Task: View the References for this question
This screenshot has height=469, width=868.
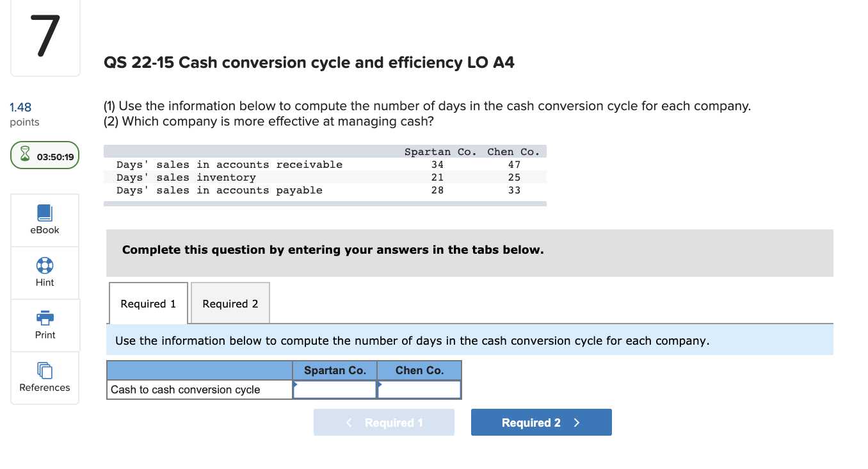Action: pos(44,378)
